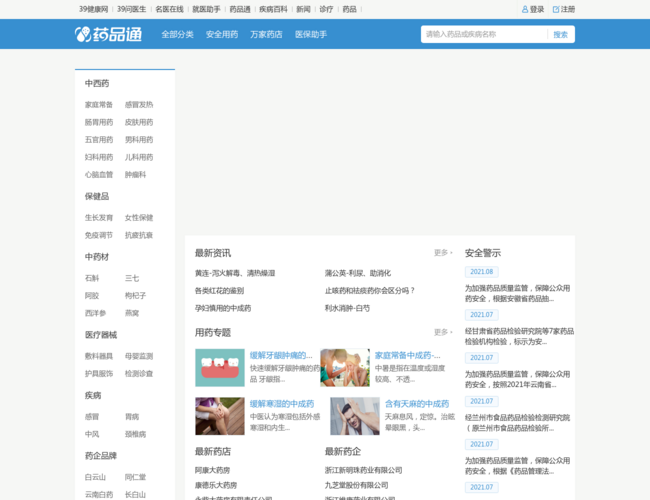Open topic title 缓解寒湿的中成药

(x=282, y=404)
